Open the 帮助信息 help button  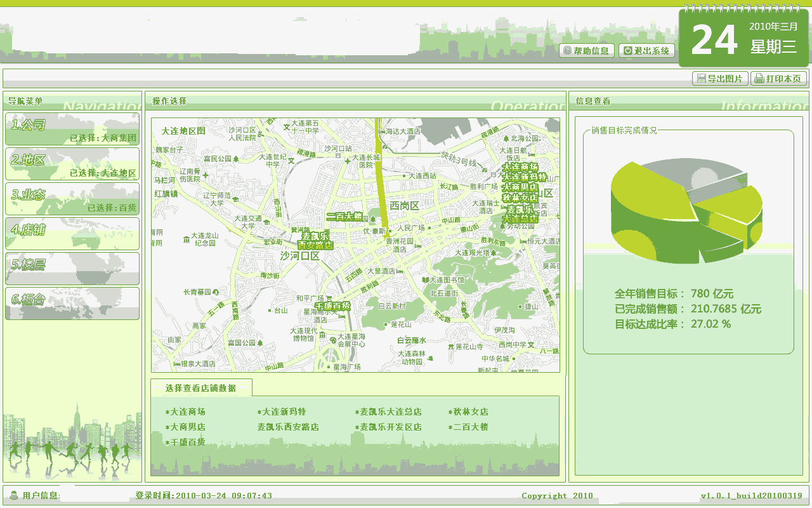586,51
